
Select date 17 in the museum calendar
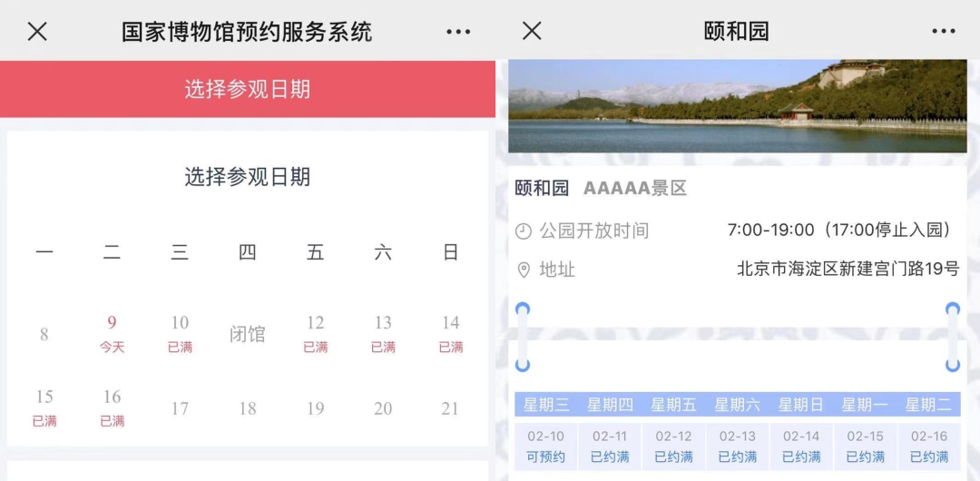click(x=180, y=409)
